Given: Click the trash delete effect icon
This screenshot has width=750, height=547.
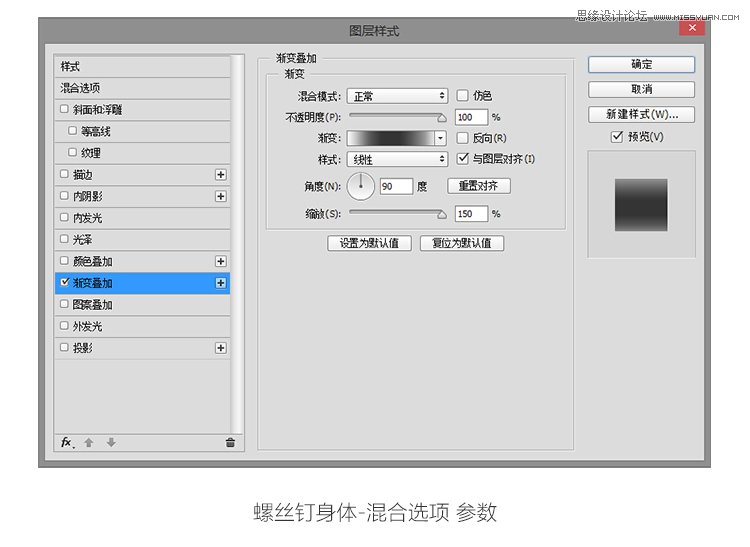Looking at the screenshot, I should (230, 443).
